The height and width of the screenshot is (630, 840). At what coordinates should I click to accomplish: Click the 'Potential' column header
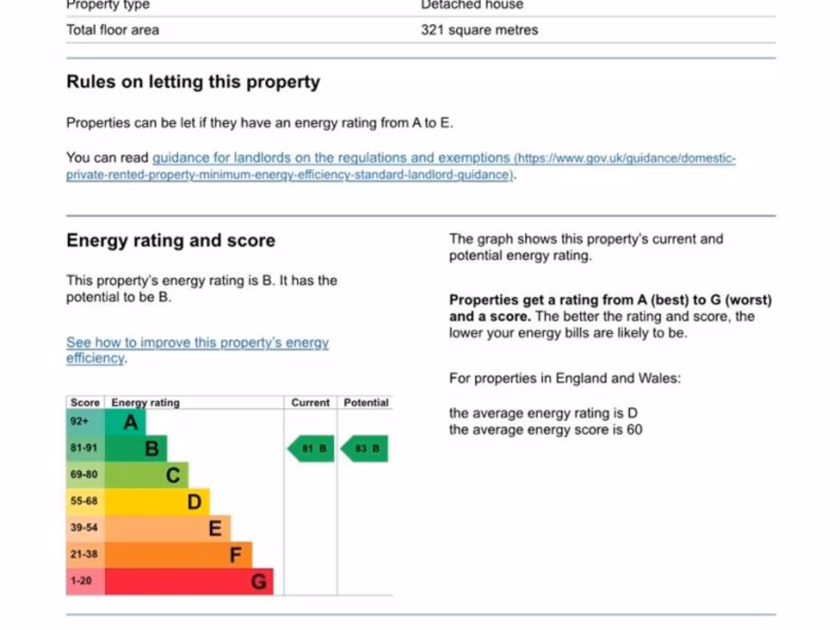coord(366,403)
